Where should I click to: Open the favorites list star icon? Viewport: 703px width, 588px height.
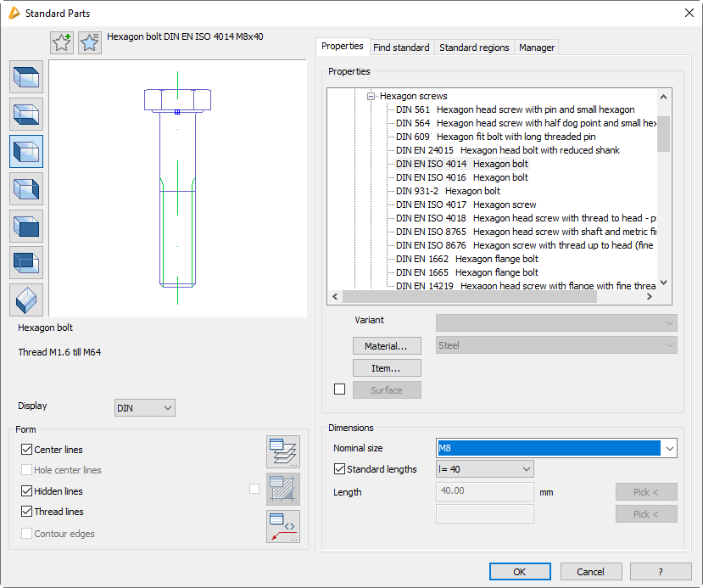[89, 42]
